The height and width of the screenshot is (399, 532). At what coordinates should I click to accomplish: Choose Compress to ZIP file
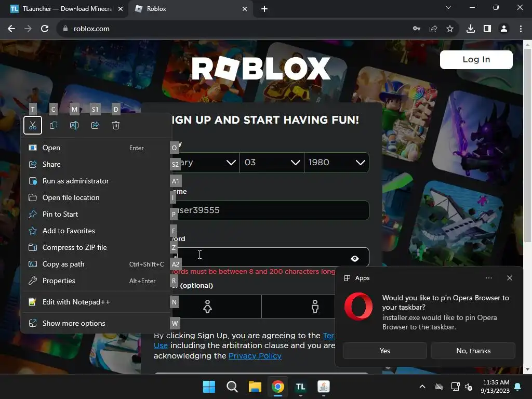[96, 247]
